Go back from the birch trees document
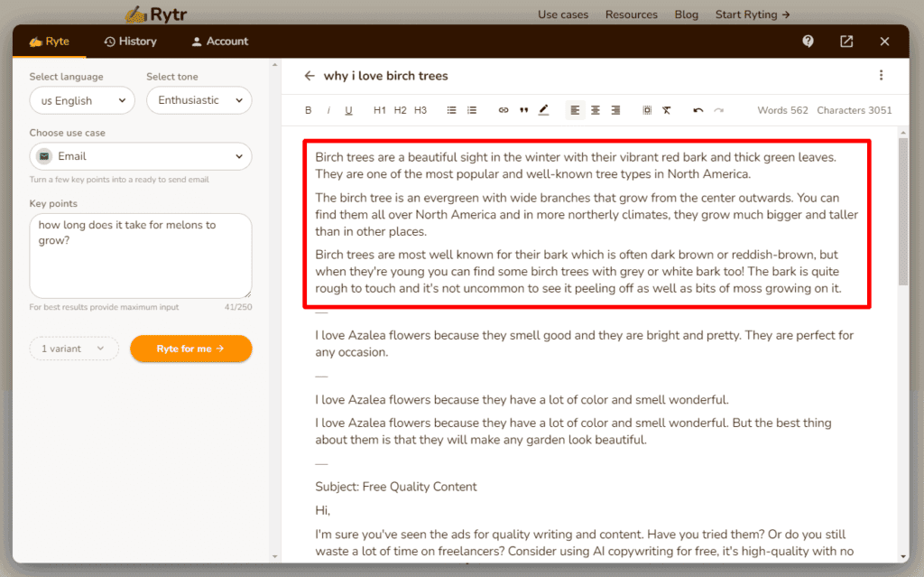 pos(310,76)
